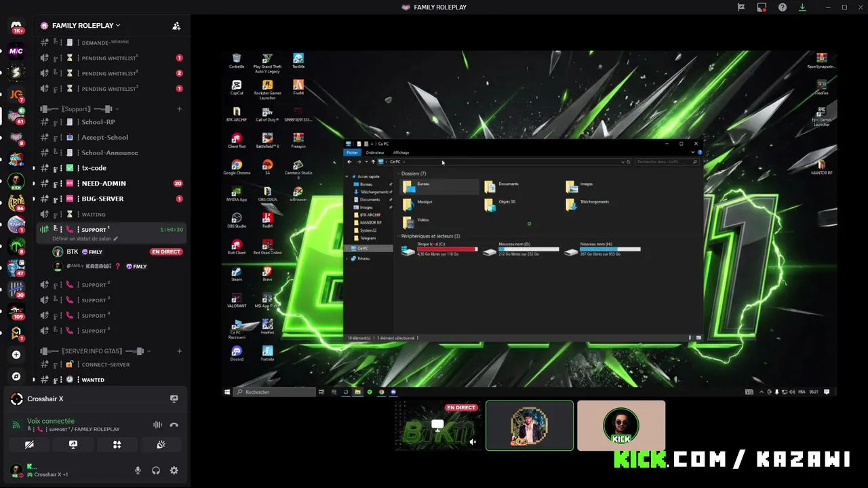868x488 pixels.
Task: Toggle noise suppression icon beside Voix connectée
Action: point(157,425)
